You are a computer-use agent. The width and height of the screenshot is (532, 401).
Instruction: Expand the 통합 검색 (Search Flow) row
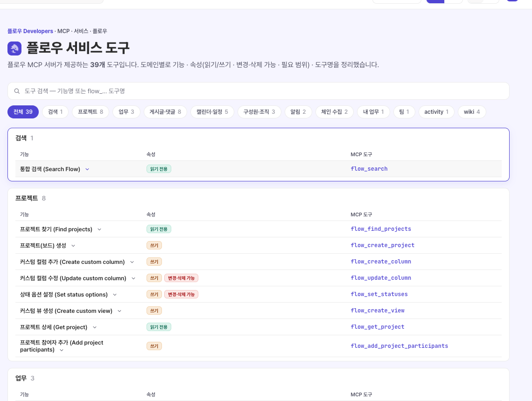pos(87,169)
